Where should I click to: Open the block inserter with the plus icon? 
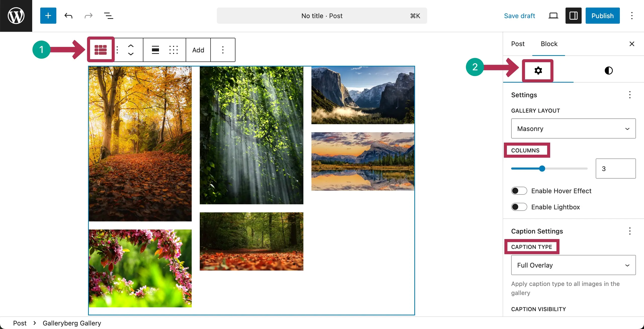(x=48, y=15)
